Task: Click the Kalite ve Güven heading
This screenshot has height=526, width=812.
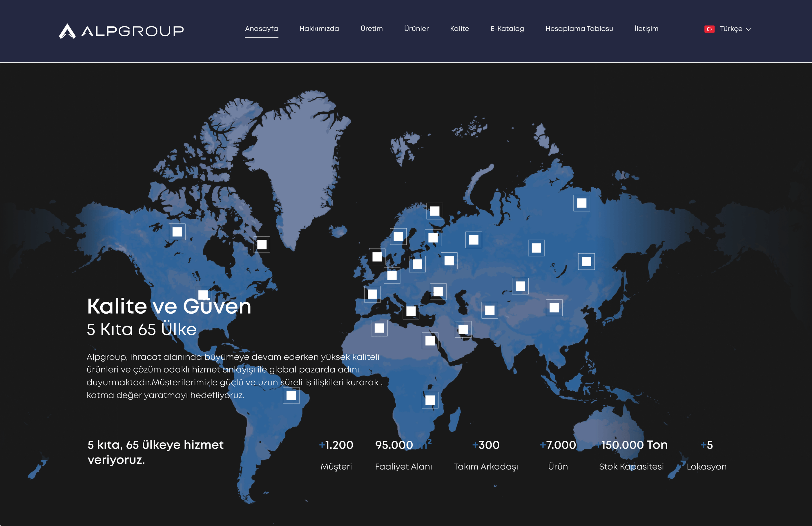Action: click(x=169, y=306)
